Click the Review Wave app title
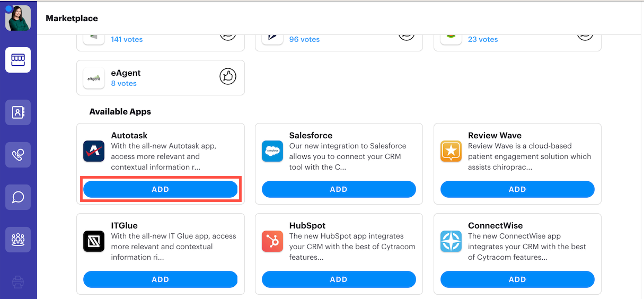The image size is (644, 299). pyautogui.click(x=495, y=135)
